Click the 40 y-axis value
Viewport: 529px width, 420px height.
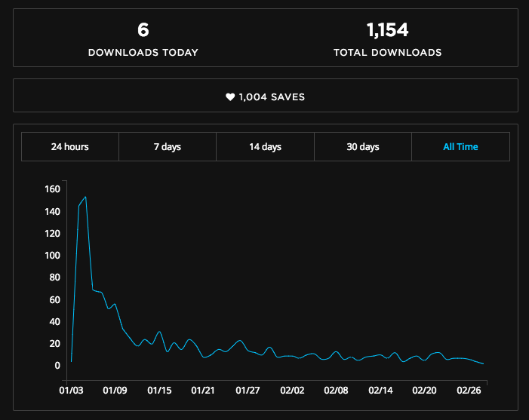coord(54,322)
